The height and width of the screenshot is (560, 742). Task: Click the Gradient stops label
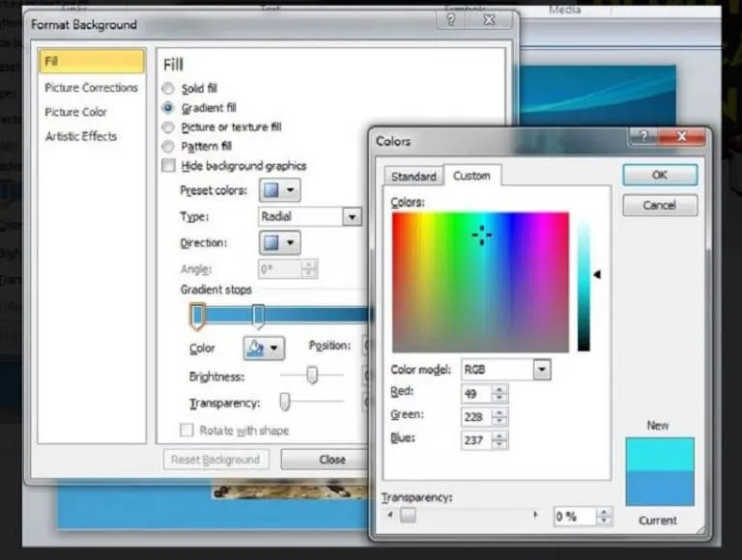216,290
